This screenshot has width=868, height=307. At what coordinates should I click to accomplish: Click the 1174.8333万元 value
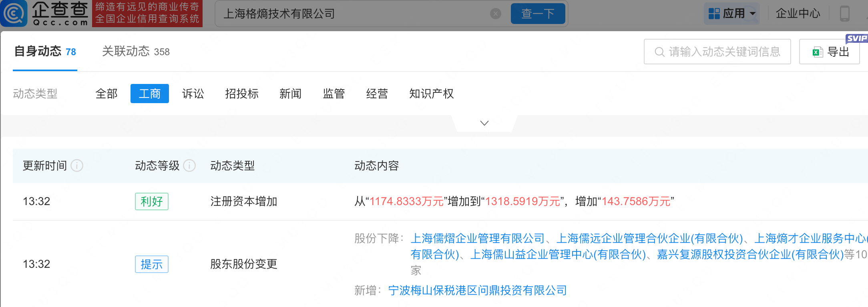click(x=406, y=201)
